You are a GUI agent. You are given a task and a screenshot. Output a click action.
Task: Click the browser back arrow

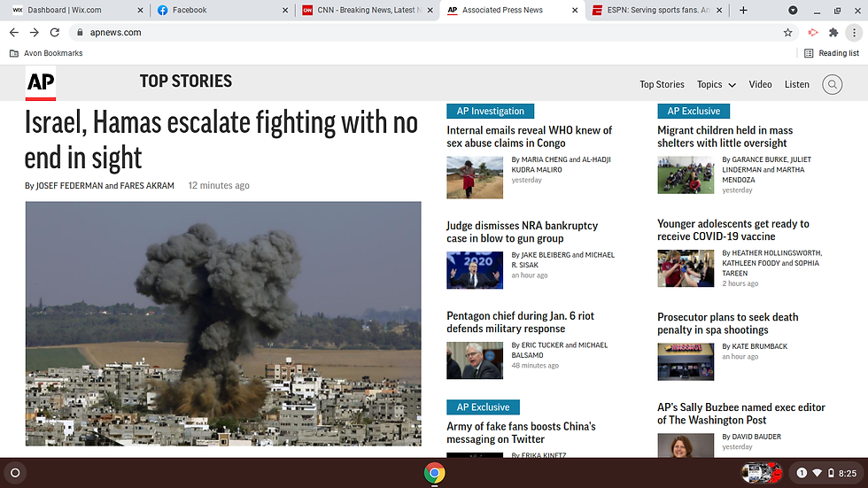point(14,33)
